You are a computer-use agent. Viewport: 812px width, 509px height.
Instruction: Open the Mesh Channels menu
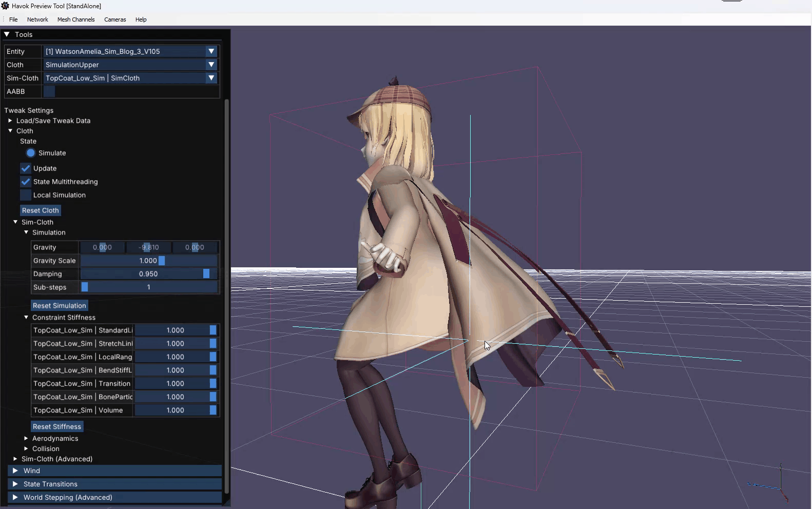[76, 19]
